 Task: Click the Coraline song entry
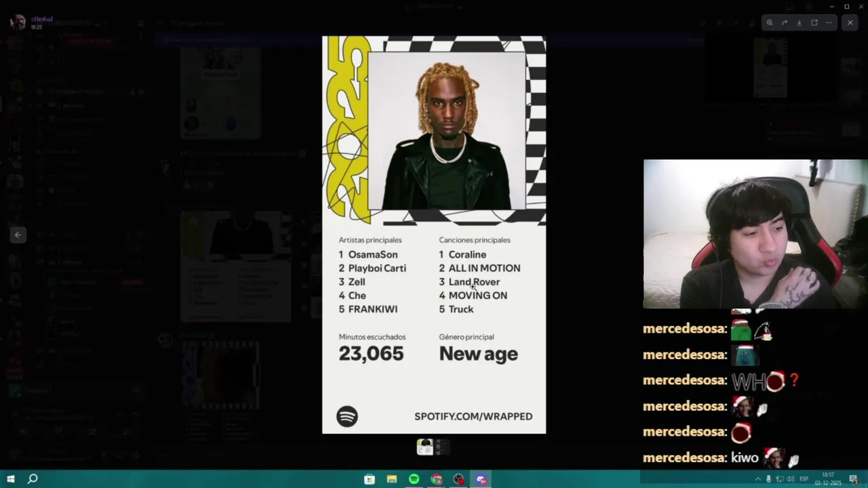click(x=462, y=255)
